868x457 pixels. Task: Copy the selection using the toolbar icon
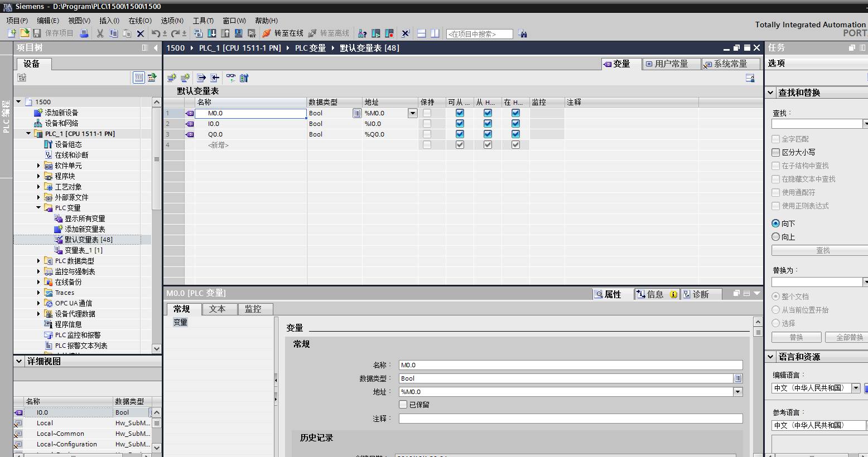(x=114, y=33)
